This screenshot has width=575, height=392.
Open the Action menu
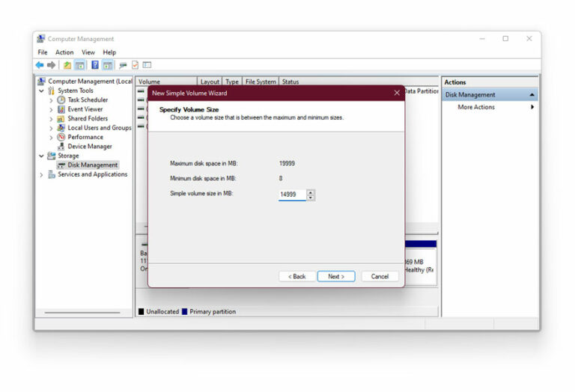pos(64,52)
